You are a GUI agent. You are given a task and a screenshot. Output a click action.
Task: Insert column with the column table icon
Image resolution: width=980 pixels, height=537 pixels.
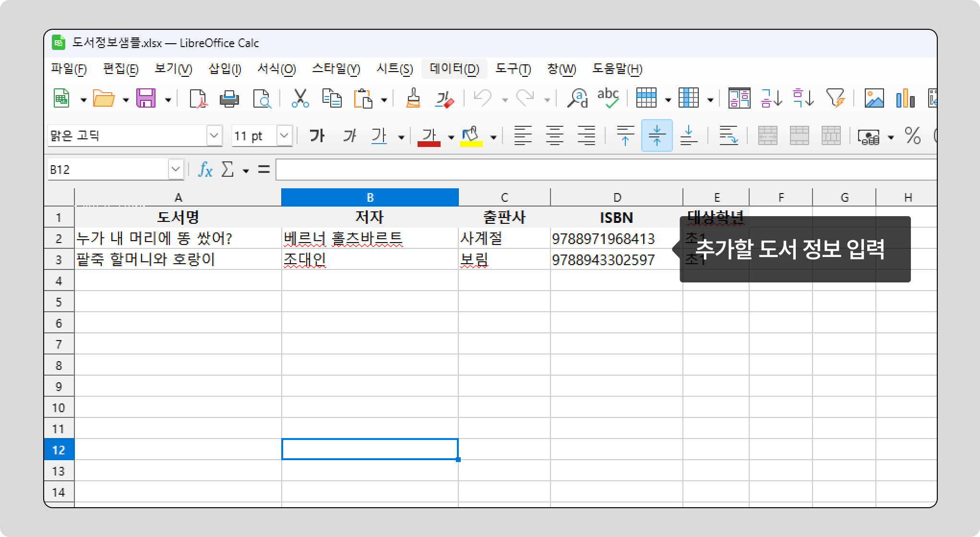689,99
